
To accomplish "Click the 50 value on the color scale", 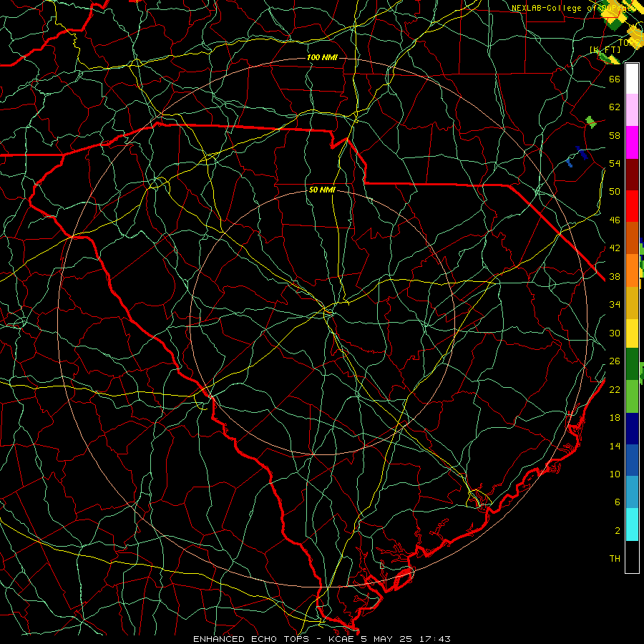I will pyautogui.click(x=615, y=192).
